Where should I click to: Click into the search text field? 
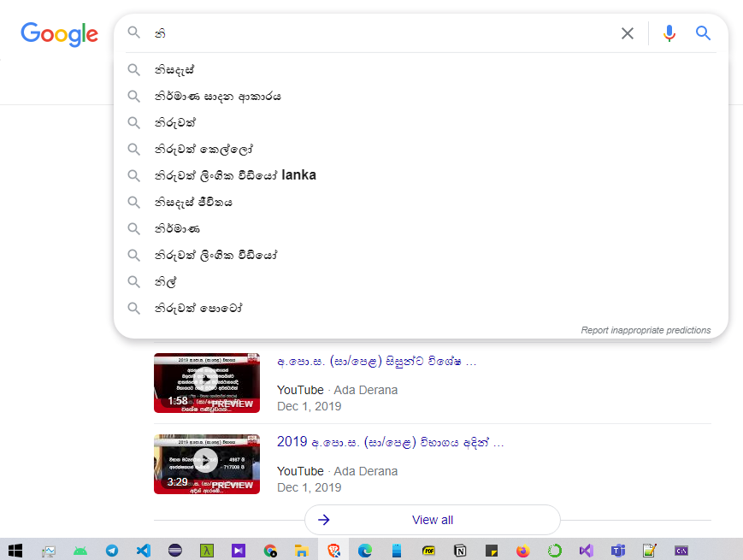[x=384, y=33]
